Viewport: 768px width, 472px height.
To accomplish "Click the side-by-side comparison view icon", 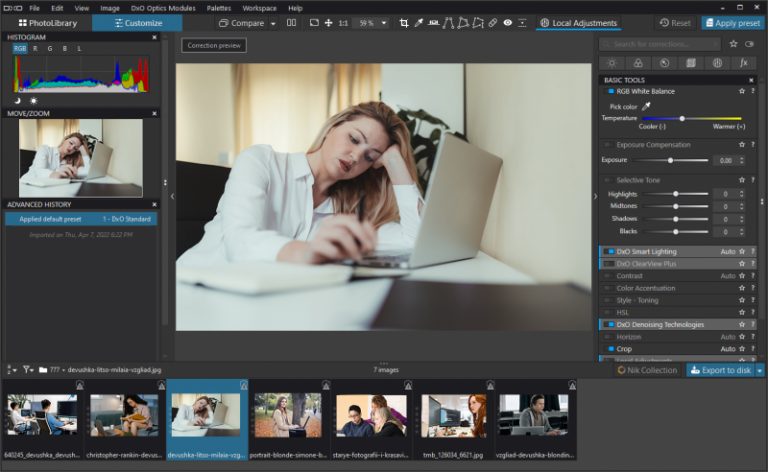I will tap(290, 22).
